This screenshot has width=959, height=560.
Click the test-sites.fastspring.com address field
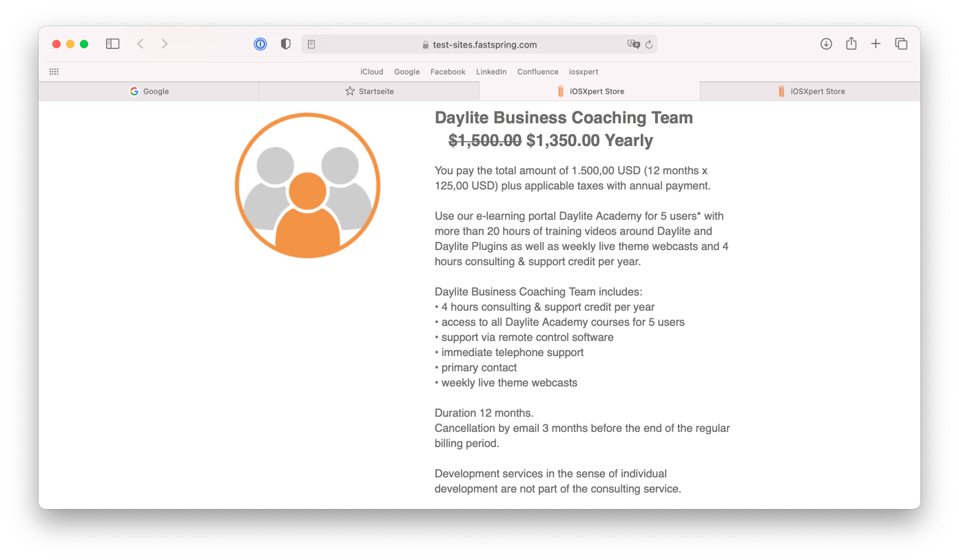coord(479,44)
